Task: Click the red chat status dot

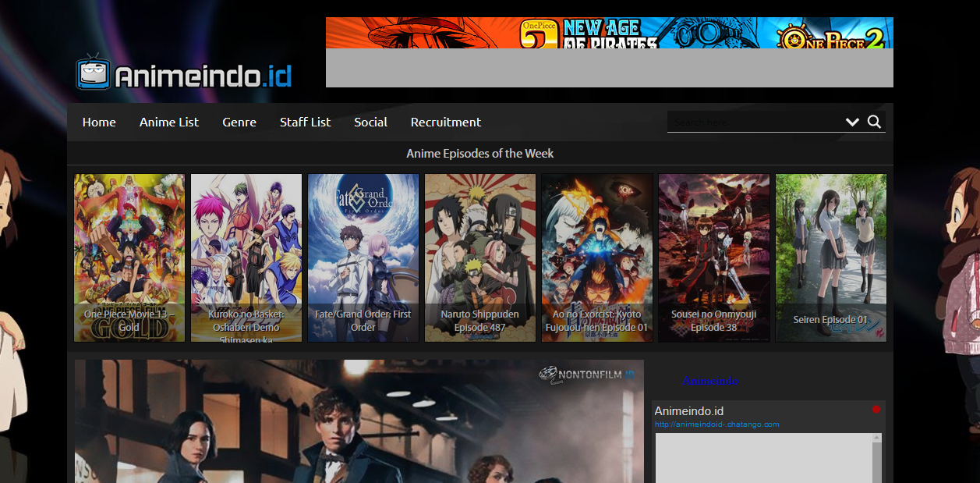Action: click(x=876, y=410)
